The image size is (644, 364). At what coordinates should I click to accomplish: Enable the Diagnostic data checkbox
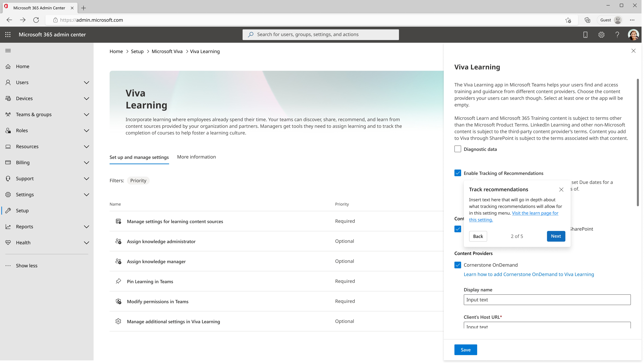pos(458,149)
